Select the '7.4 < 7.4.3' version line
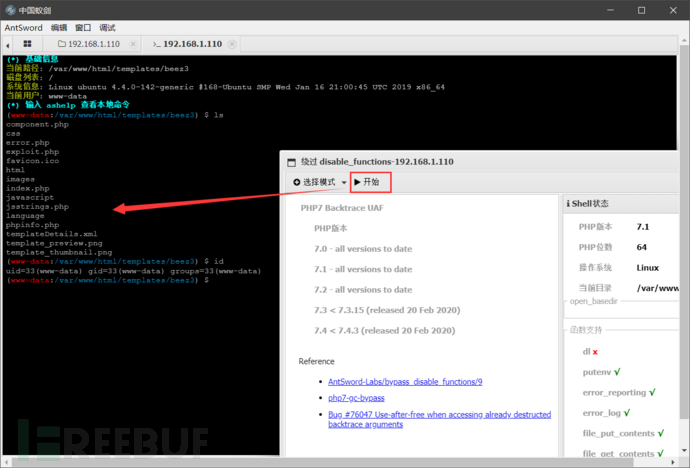 click(x=385, y=331)
